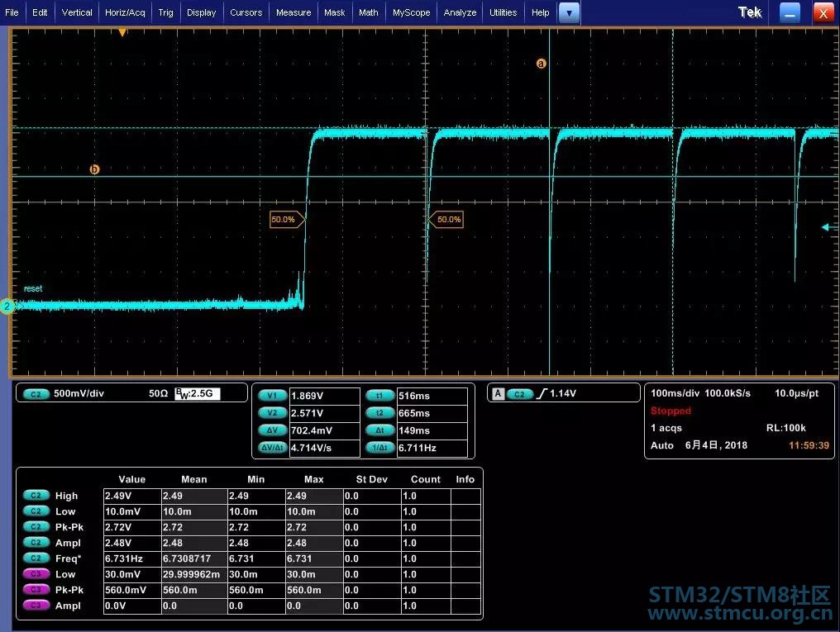Select cursor b marker on the graticule

[x=94, y=169]
